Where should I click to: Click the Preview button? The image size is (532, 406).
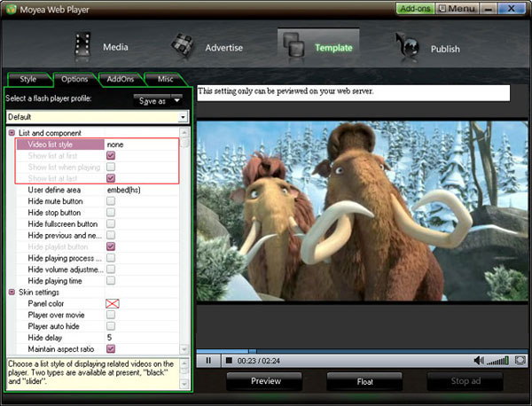point(266,381)
